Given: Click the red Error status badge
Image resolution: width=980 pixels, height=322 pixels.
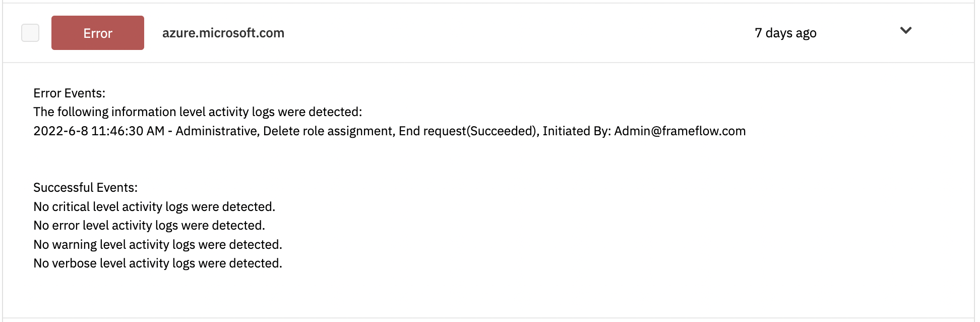Looking at the screenshot, I should pyautogui.click(x=98, y=33).
